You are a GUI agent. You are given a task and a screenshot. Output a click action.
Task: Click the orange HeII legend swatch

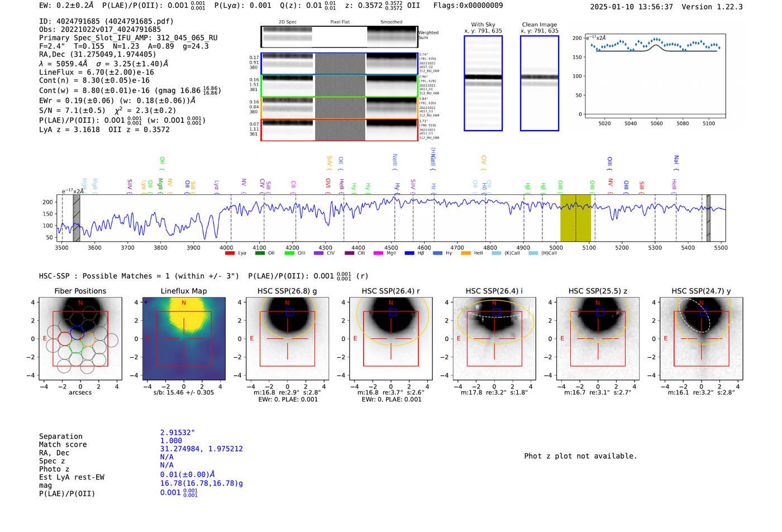point(466,253)
